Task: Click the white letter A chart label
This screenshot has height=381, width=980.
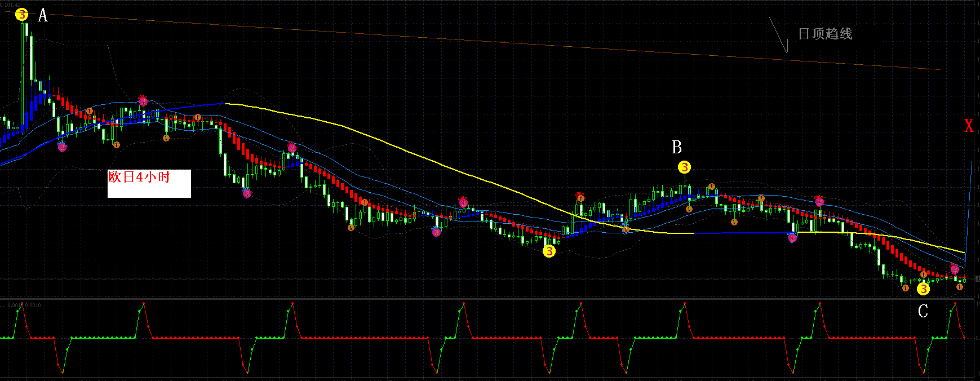Action: [x=43, y=15]
